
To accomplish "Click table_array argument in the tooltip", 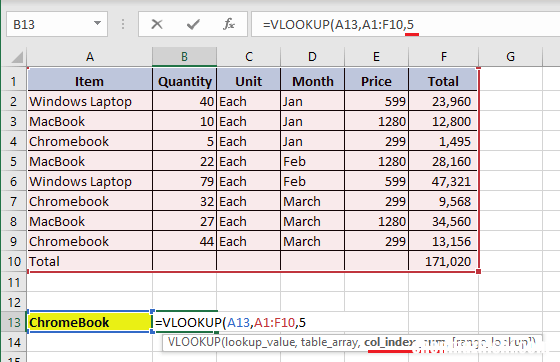I will 330,342.
